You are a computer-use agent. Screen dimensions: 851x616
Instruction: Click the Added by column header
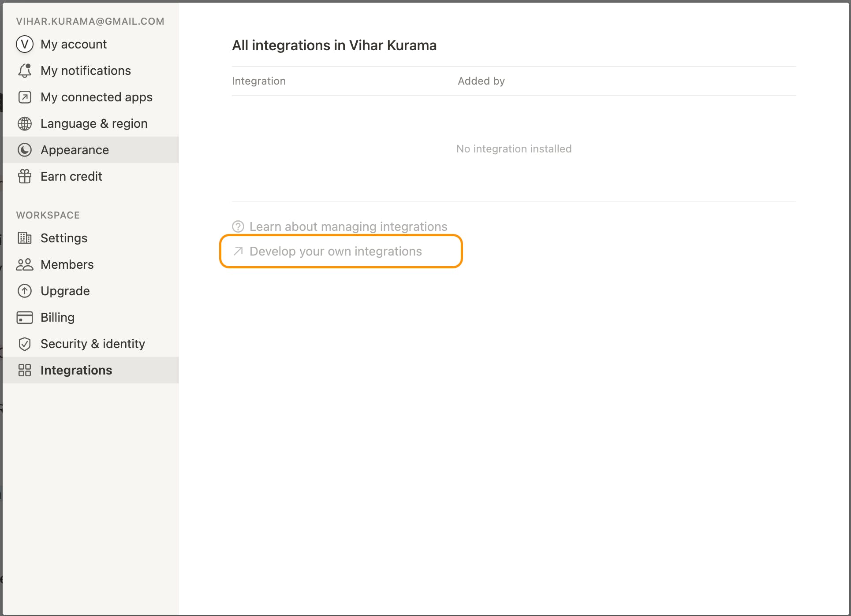click(x=481, y=81)
